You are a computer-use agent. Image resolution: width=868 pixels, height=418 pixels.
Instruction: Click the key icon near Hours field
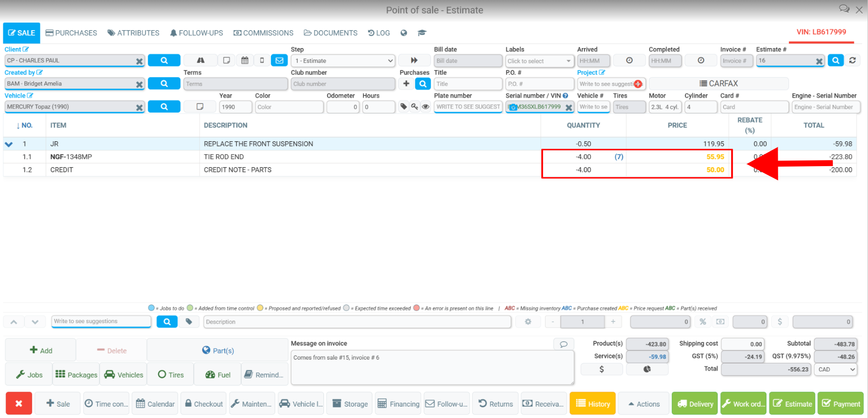[x=414, y=106]
